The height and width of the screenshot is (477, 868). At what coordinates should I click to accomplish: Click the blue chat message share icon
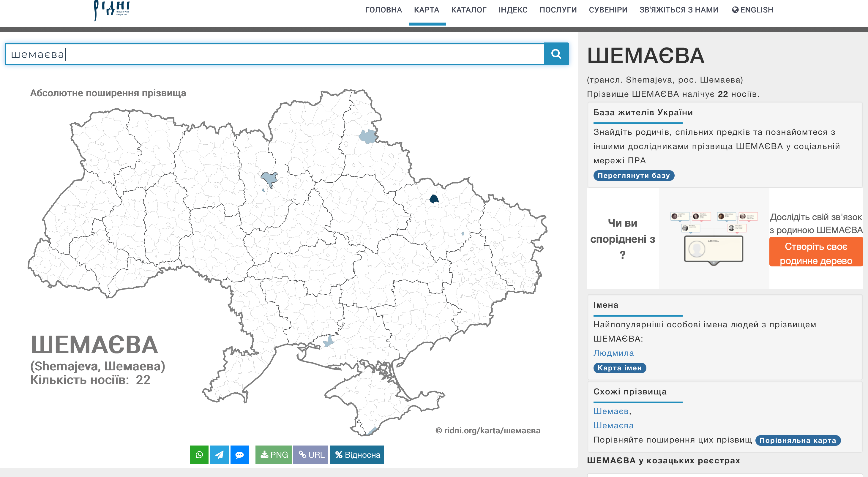[239, 454]
